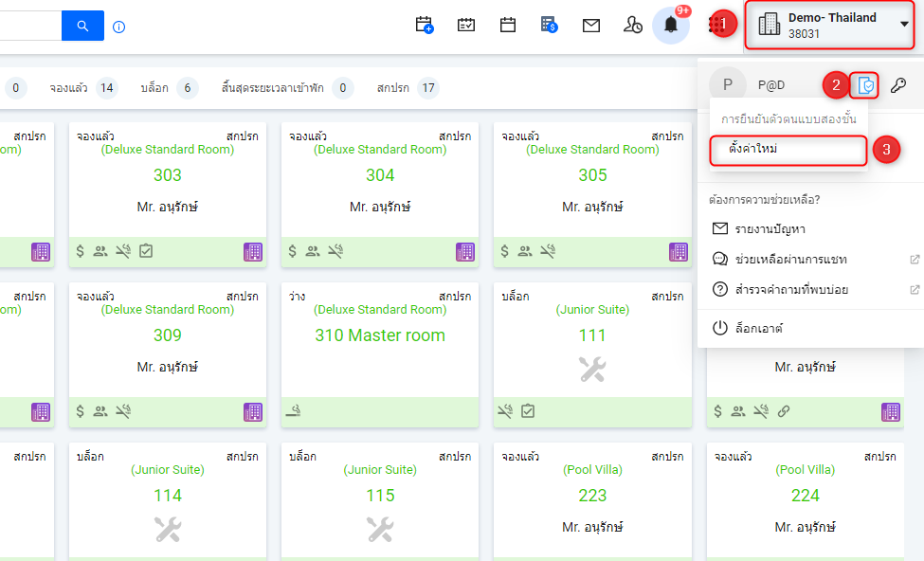Click the no-smoking icon on room 111
This screenshot has width=924, height=561.
[x=505, y=411]
